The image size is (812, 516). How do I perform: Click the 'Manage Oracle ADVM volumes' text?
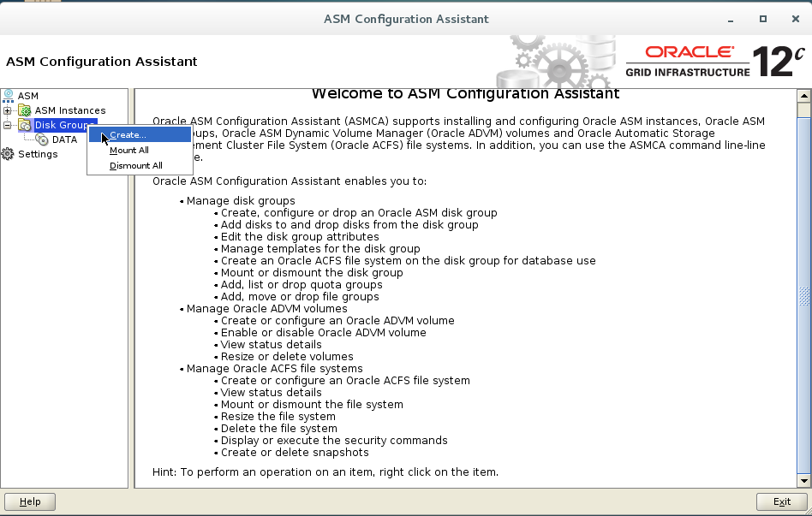click(x=266, y=308)
